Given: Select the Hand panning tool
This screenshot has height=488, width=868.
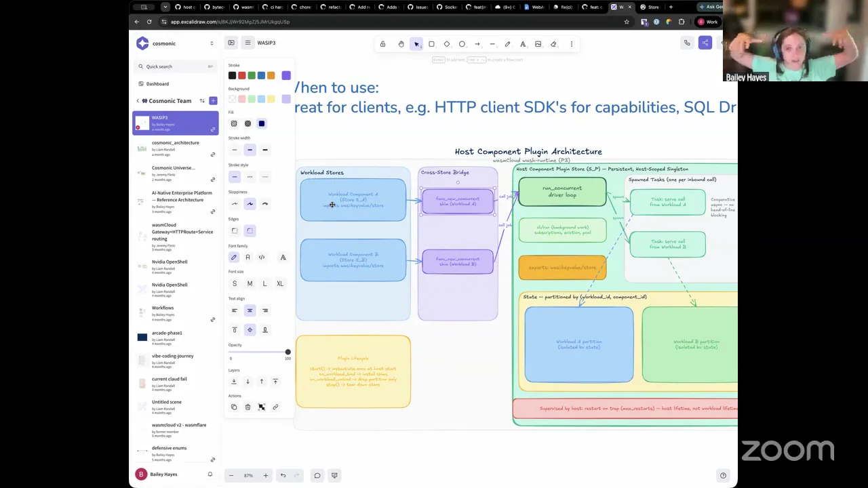Looking at the screenshot, I should [x=401, y=44].
